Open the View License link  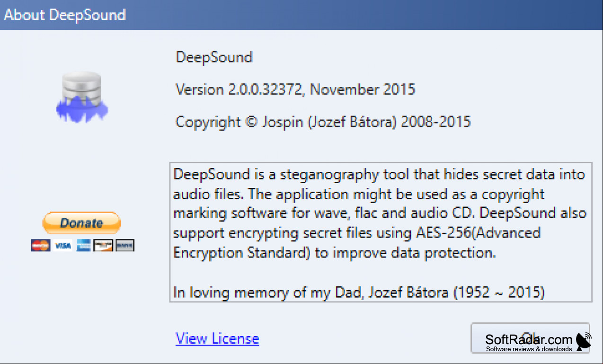[x=217, y=338]
